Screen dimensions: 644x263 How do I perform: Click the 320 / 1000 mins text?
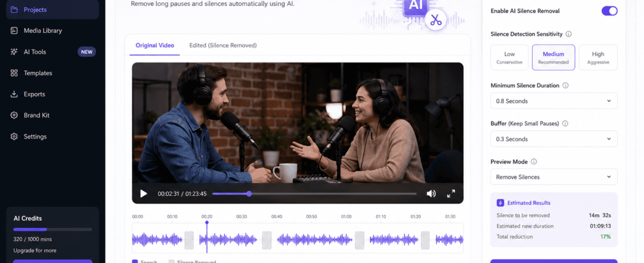(32, 239)
